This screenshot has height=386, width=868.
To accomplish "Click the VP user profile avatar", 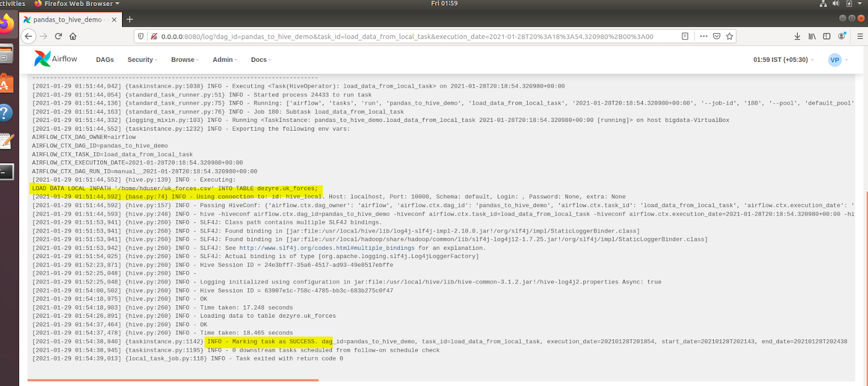I will [x=835, y=60].
